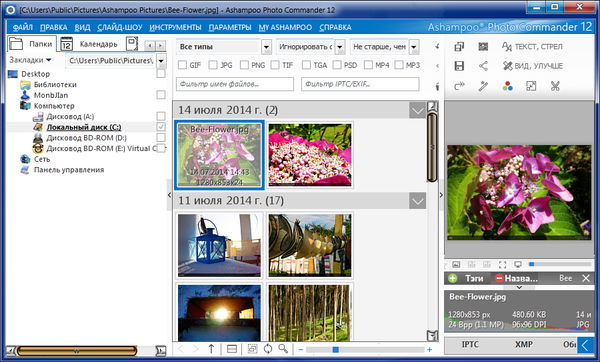
Task: Click the share icon in tools panel
Action: point(483,66)
